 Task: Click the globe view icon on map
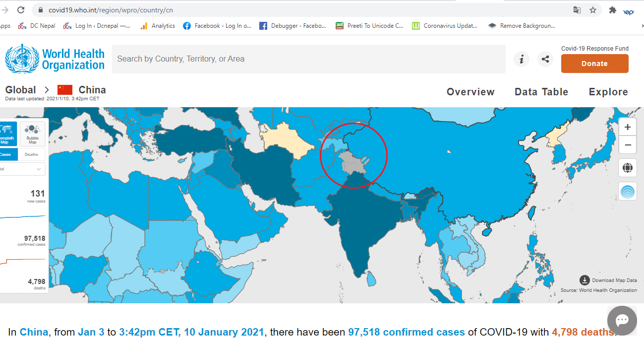(x=627, y=168)
